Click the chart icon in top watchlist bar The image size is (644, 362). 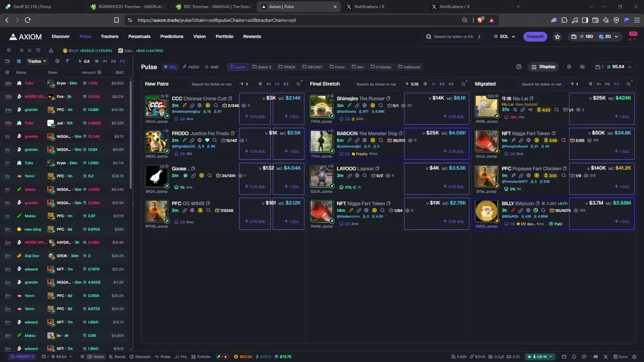click(x=30, y=50)
